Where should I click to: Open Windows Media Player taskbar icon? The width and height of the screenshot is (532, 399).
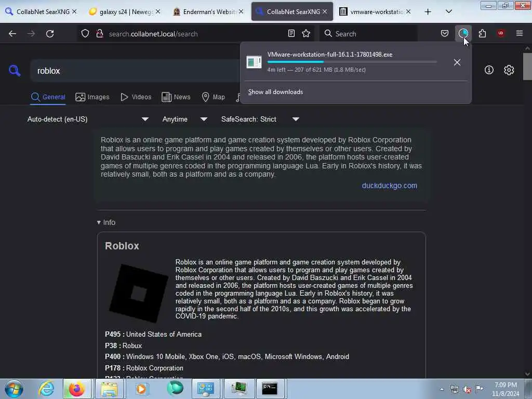pyautogui.click(x=141, y=389)
